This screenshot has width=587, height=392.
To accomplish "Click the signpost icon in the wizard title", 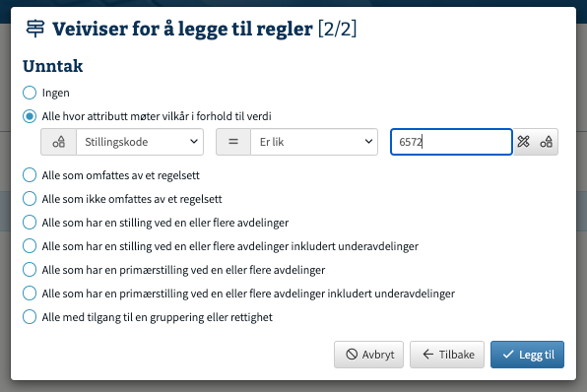I will coord(34,29).
